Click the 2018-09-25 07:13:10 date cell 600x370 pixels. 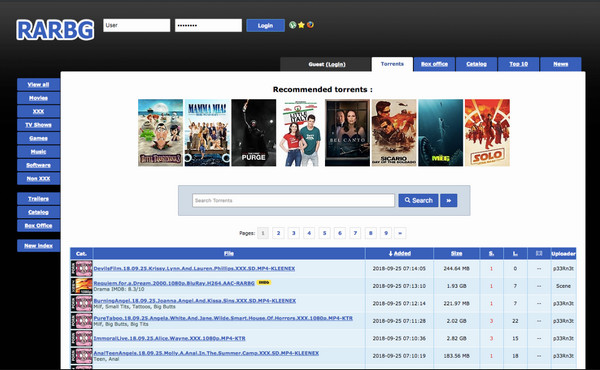pos(399,286)
